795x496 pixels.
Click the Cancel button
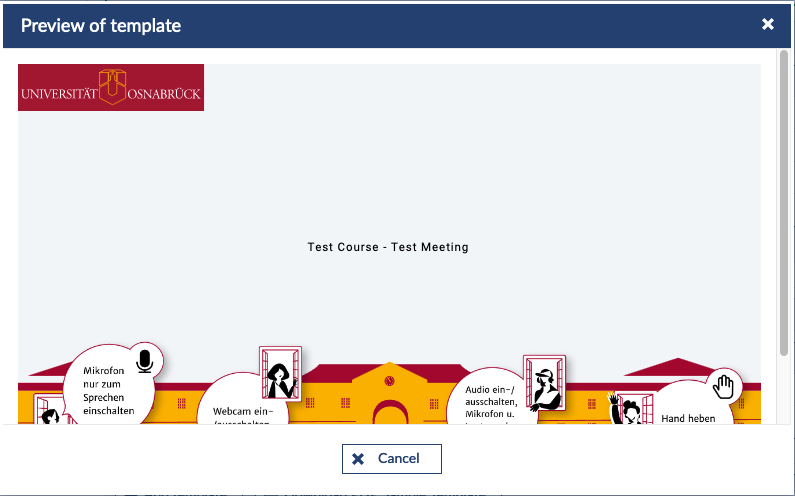pos(391,458)
